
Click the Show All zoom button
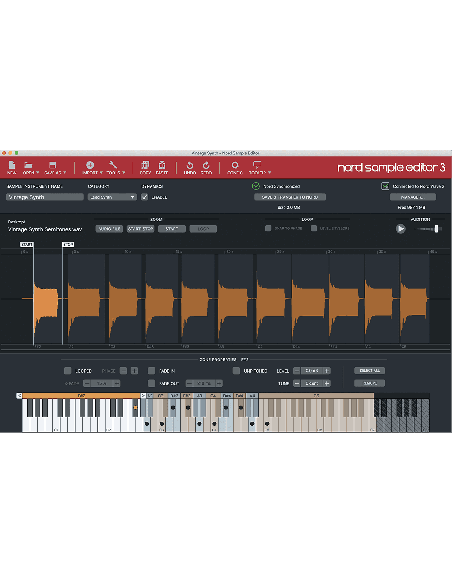tap(109, 229)
